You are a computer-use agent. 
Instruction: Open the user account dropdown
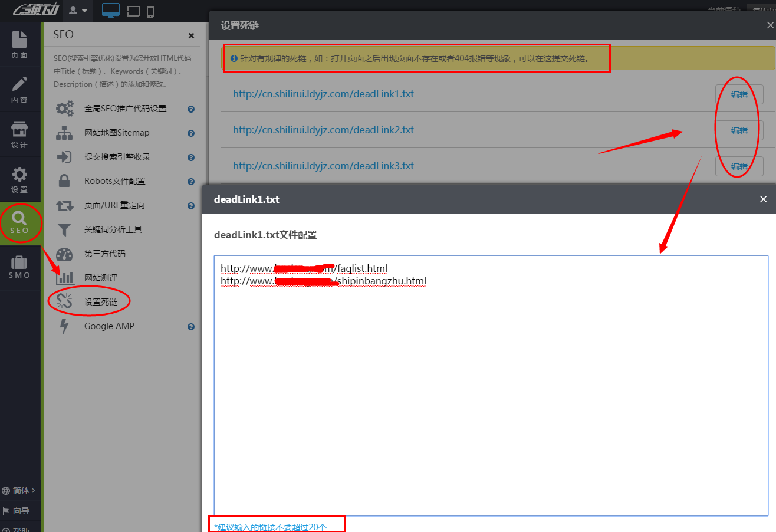[x=78, y=11]
